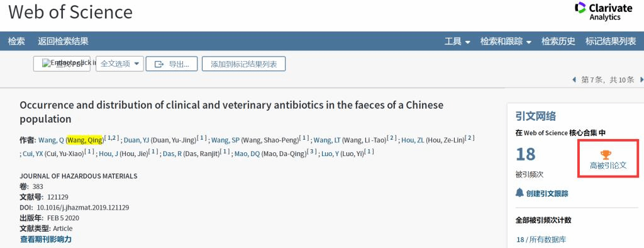Click the bell icon for citation alert
The height and width of the screenshot is (248, 644).
coord(519,193)
